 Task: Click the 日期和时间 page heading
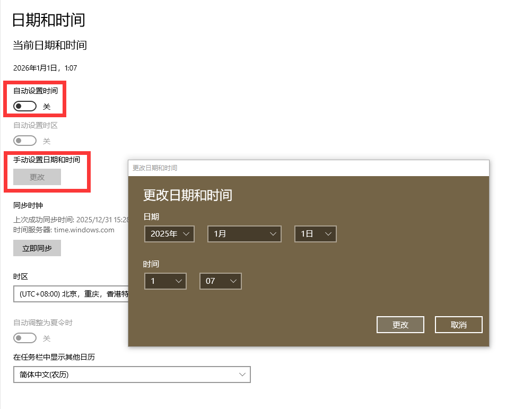(x=48, y=20)
